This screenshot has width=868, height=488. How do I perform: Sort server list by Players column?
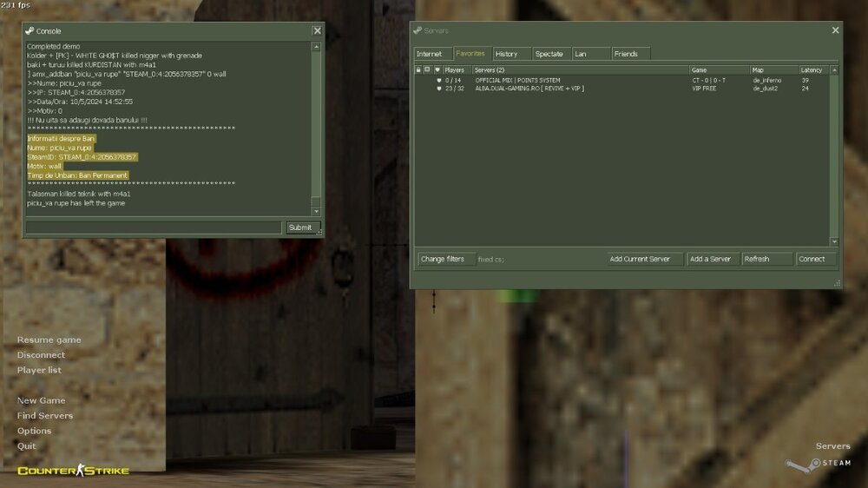[x=456, y=69]
